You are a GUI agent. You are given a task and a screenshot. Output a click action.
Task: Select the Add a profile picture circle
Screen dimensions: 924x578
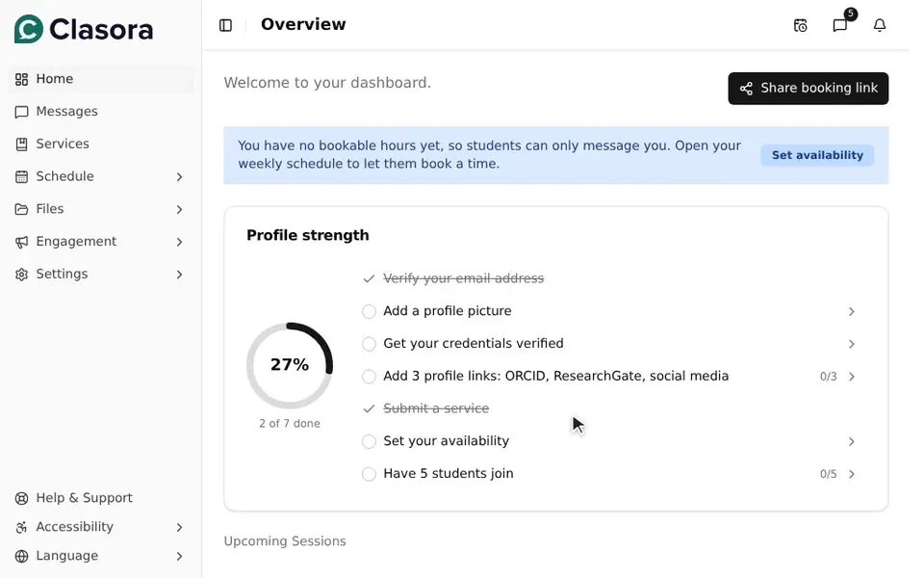coord(369,311)
